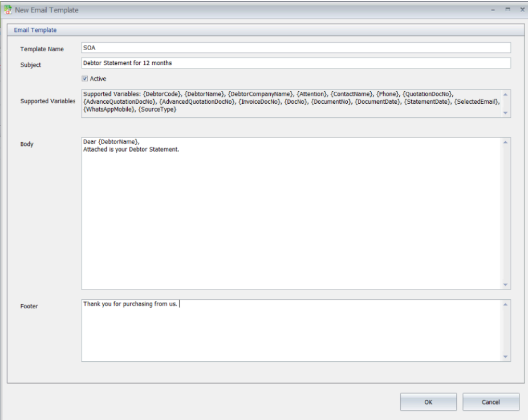Minimize the New Email Template window
The image size is (528, 420).
click(493, 10)
